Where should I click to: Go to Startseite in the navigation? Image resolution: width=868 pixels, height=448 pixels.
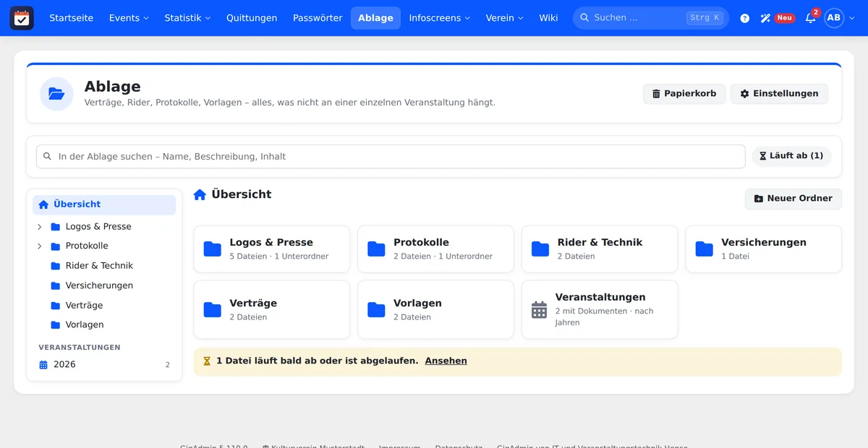coord(71,18)
